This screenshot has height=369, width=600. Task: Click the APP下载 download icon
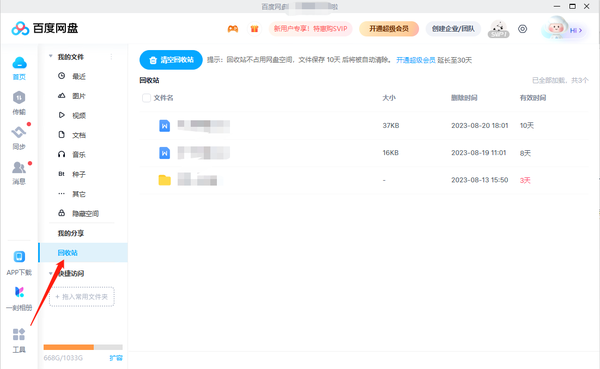click(19, 256)
